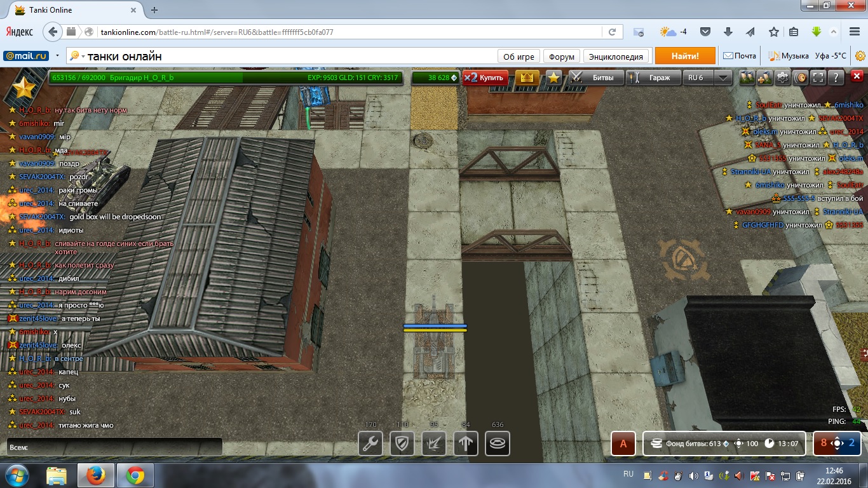Viewport: 868px width, 488px height.
Task: Click the mail key icon in toolbar
Action: click(x=639, y=32)
